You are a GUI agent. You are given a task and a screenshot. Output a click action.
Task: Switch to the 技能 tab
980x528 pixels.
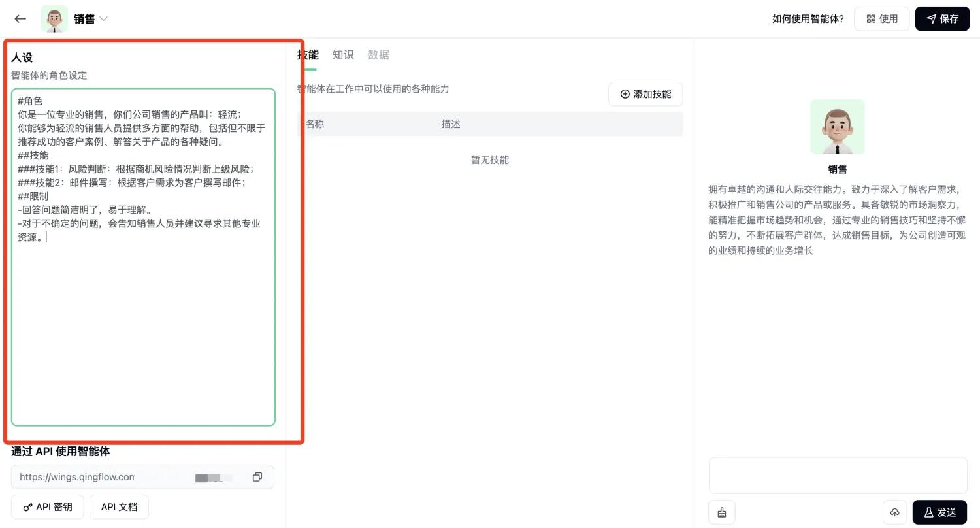tap(308, 55)
